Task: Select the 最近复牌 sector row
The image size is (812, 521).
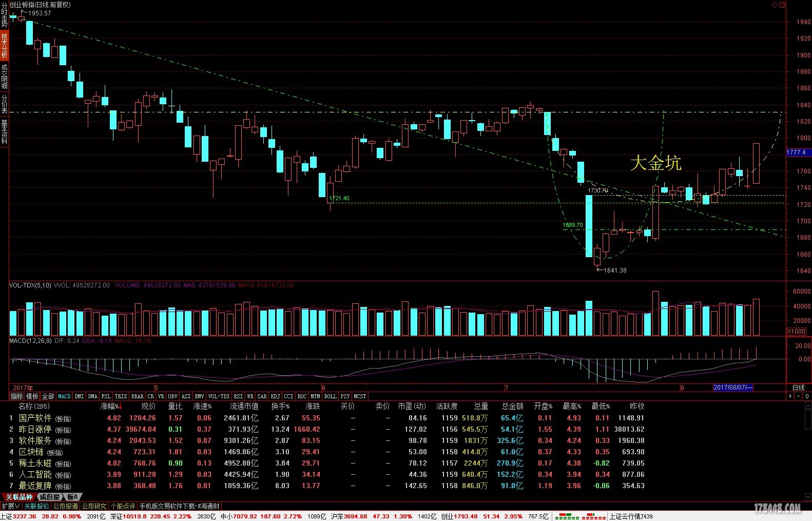Action: [x=328, y=486]
